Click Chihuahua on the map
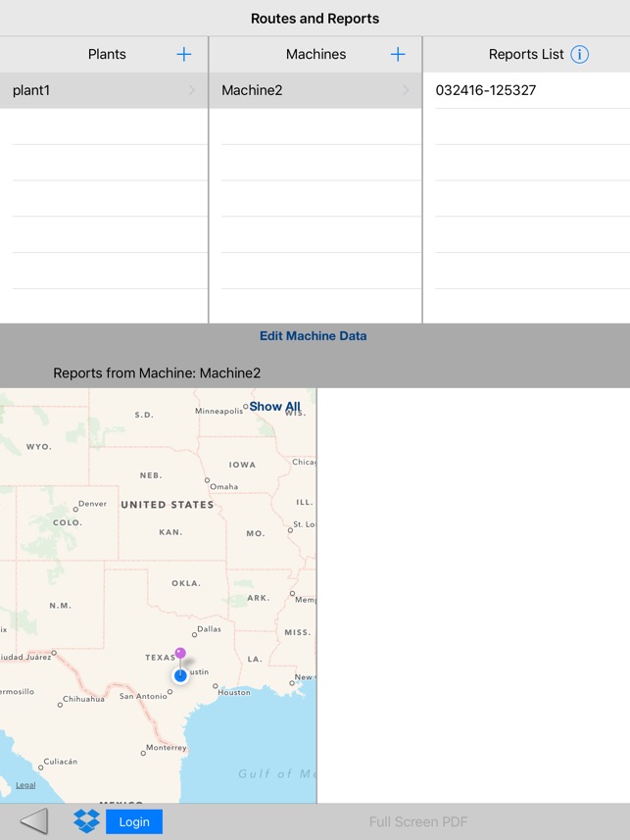Viewport: 630px width, 840px height. coord(83,699)
